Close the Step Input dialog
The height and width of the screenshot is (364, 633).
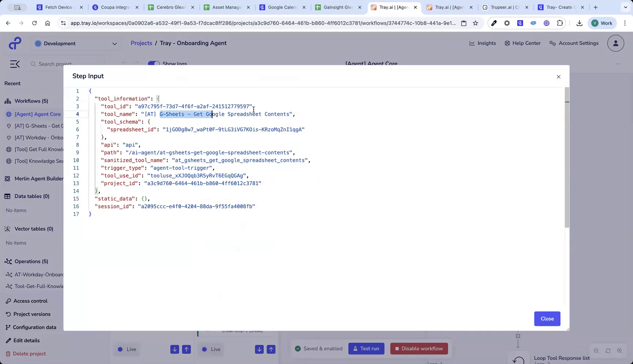(x=558, y=77)
